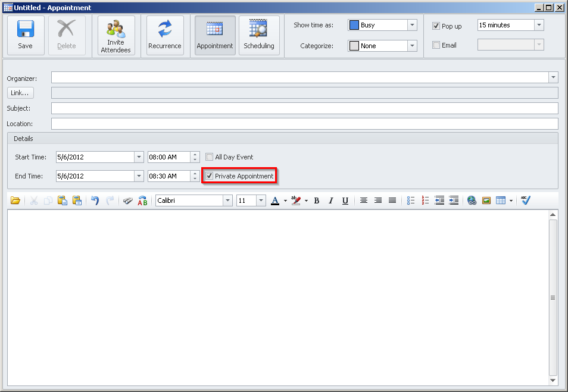This screenshot has width=568, height=392.
Task: Click the bulleted list icon
Action: pos(410,200)
